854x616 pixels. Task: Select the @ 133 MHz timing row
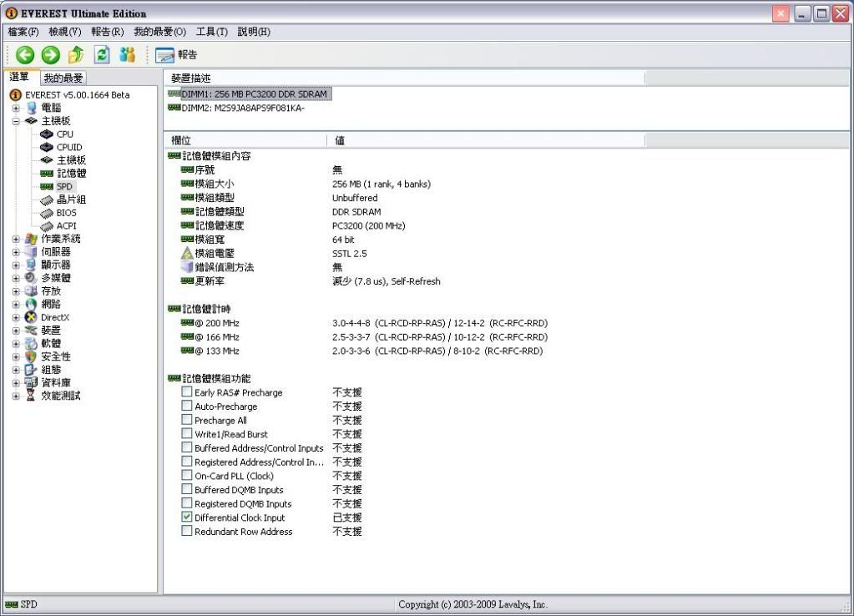pyautogui.click(x=361, y=351)
